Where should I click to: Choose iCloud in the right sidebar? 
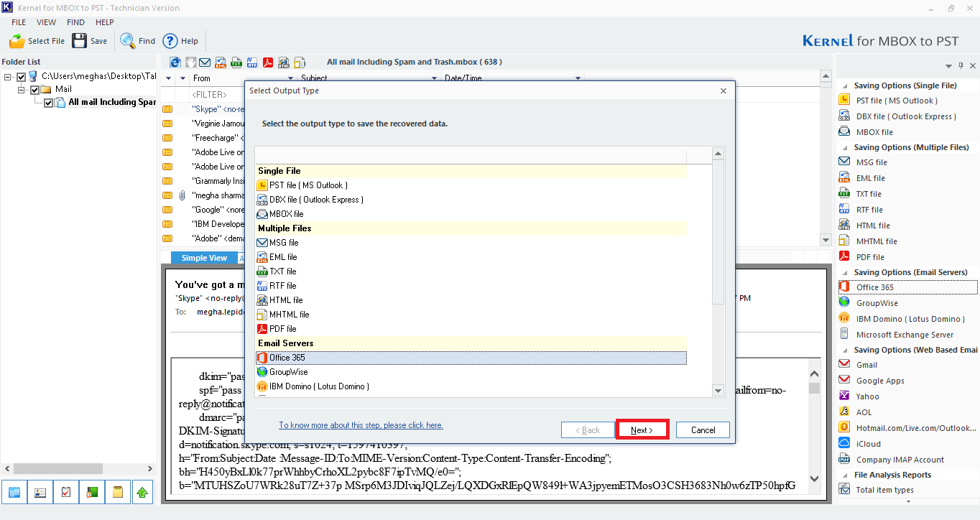tap(868, 444)
